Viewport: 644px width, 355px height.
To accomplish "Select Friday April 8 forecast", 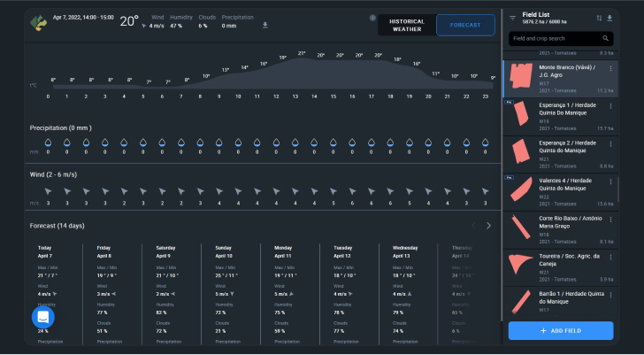I will click(x=111, y=294).
